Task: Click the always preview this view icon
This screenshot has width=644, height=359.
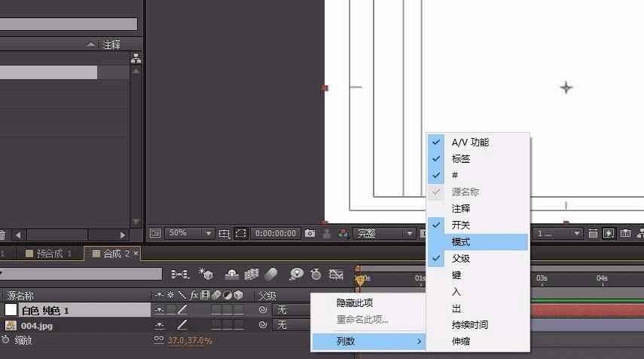Action: pyautogui.click(x=155, y=233)
